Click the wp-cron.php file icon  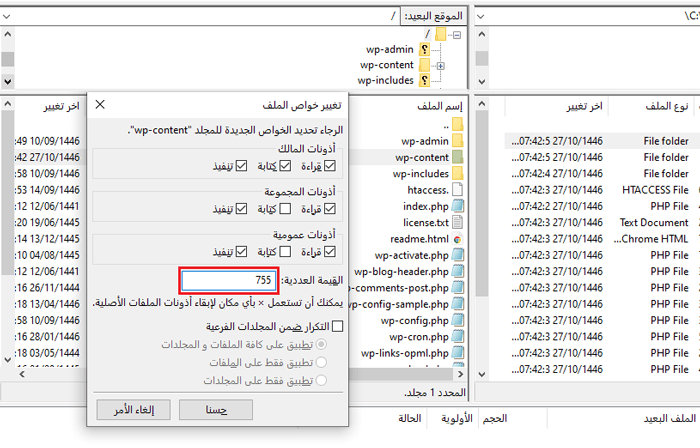click(x=458, y=336)
